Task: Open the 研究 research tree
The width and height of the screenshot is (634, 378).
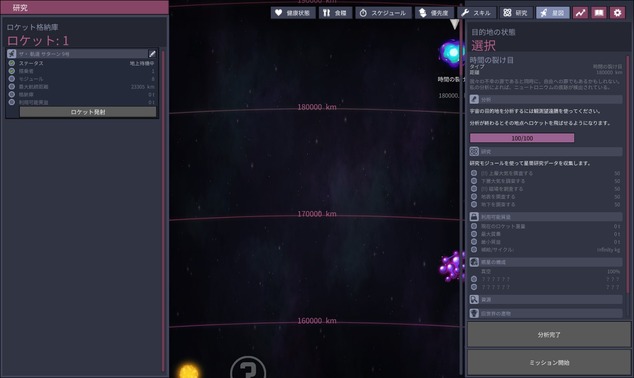Action: pyautogui.click(x=516, y=13)
